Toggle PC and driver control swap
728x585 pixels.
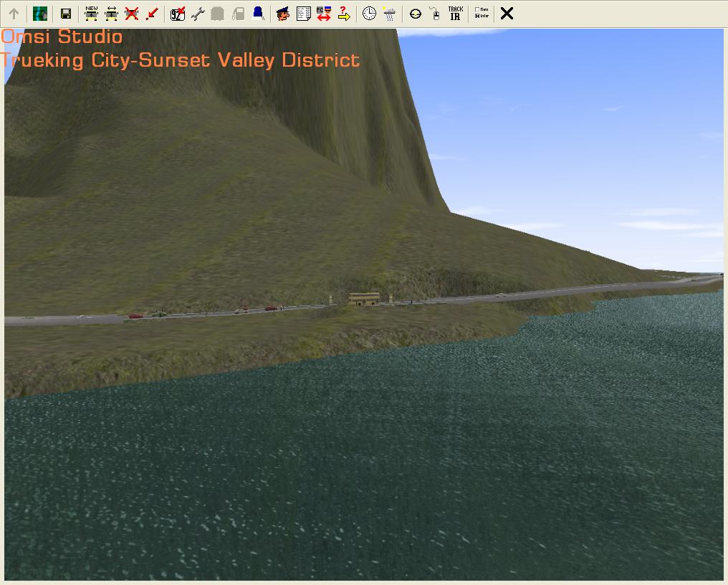click(323, 14)
